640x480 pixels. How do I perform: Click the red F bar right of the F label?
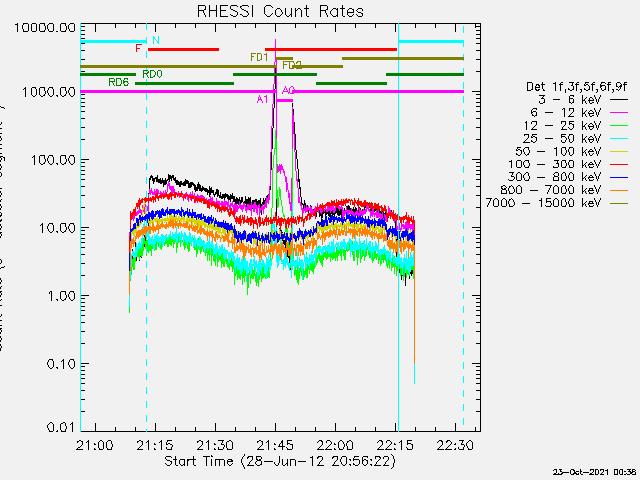click(x=183, y=50)
